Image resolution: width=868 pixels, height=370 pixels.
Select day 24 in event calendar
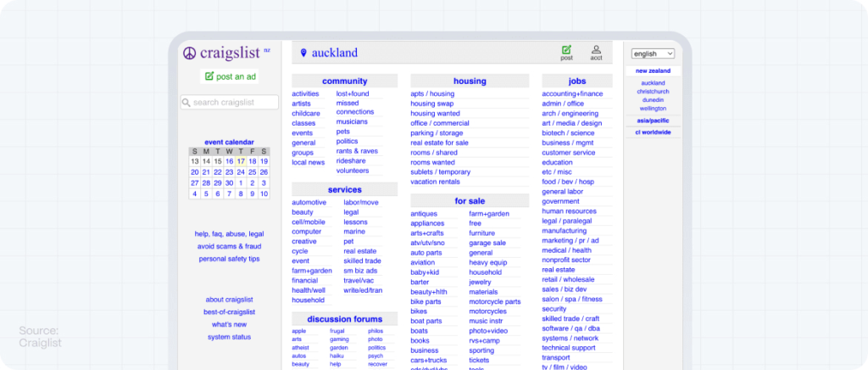click(x=241, y=172)
